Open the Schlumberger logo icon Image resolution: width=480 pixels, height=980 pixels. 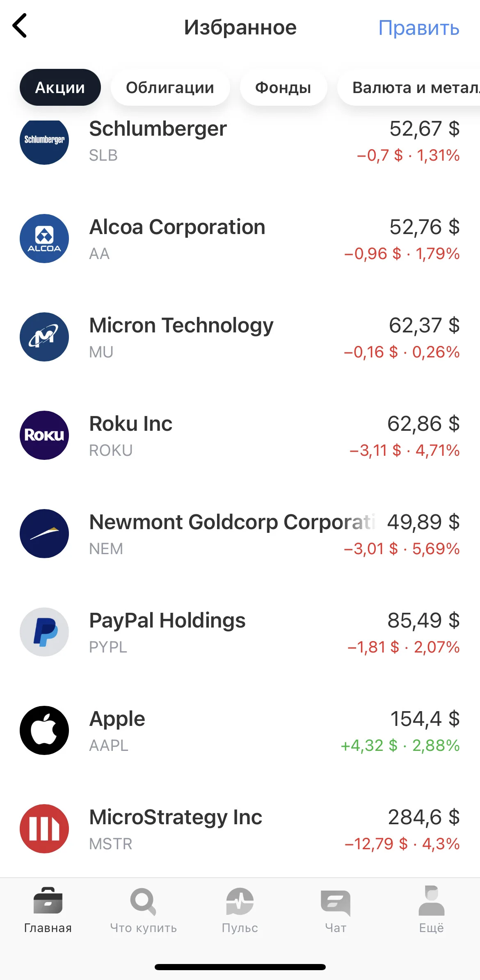pos(44,141)
